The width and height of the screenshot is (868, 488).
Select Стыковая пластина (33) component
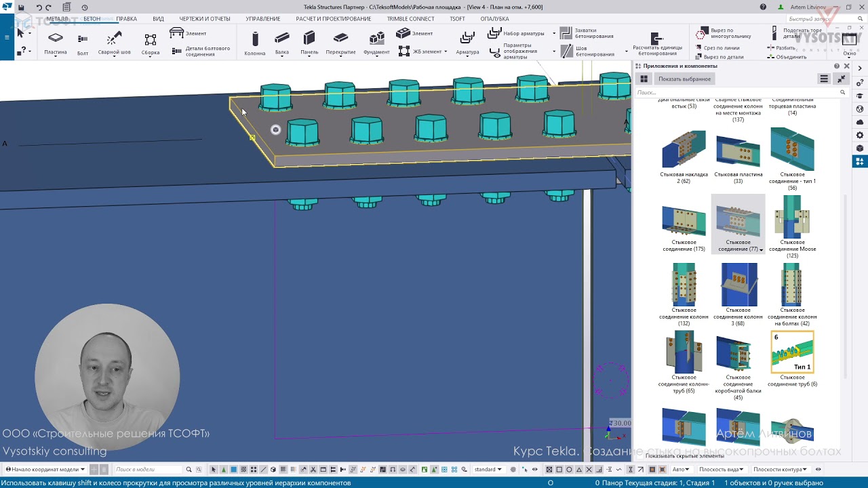click(738, 157)
